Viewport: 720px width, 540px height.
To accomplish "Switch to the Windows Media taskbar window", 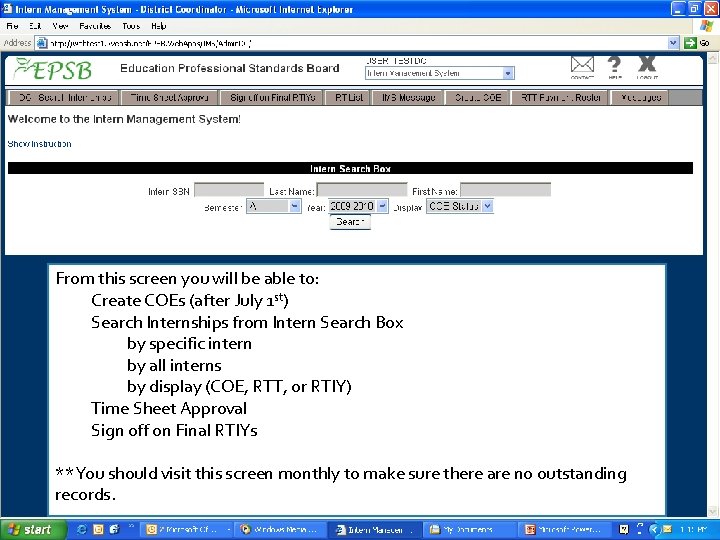I will coord(281,529).
